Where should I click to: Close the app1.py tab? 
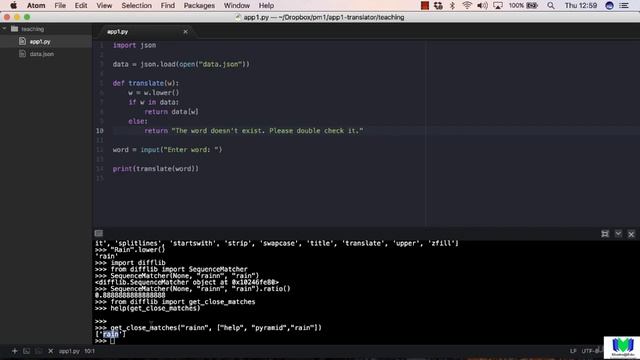click(185, 31)
